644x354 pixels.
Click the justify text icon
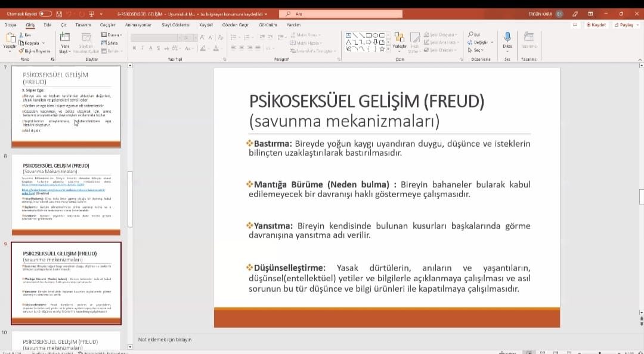coord(258,48)
